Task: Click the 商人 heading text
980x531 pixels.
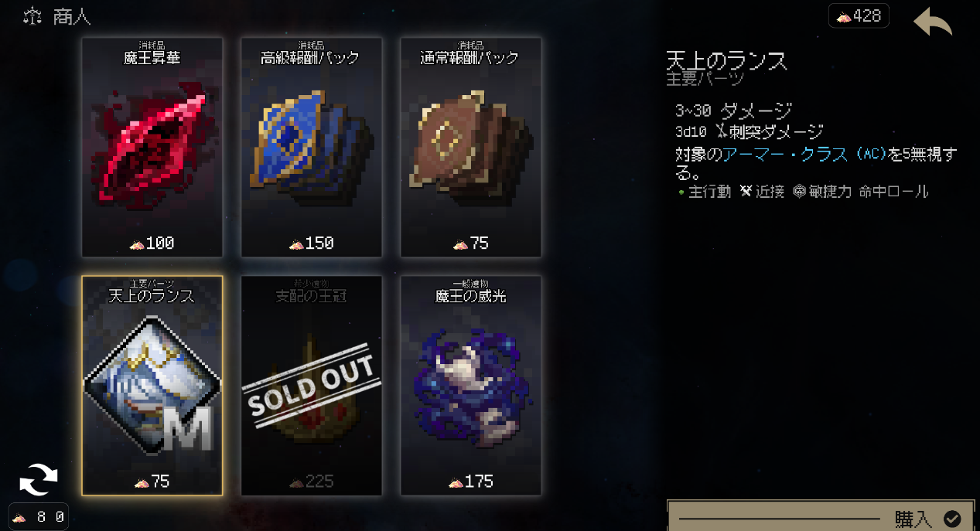Action: [72, 17]
